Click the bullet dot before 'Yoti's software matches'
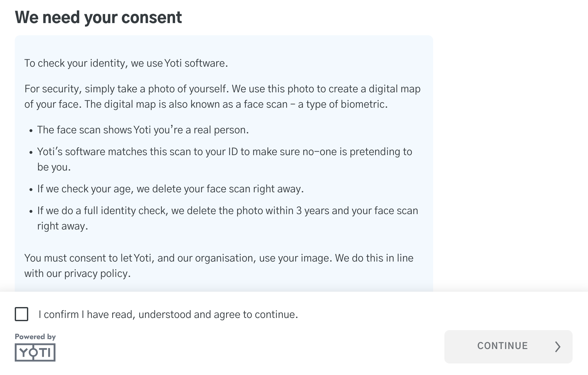This screenshot has height=375, width=588. click(31, 153)
